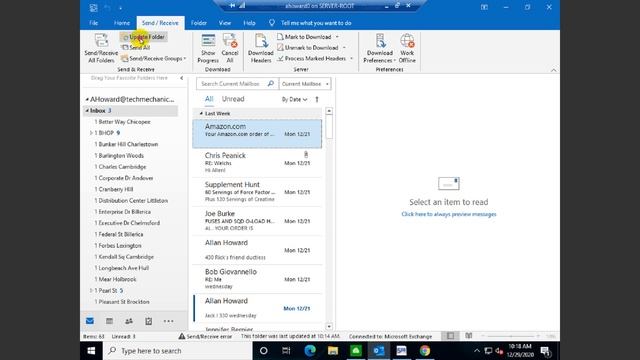Open Calendar view icon
The height and width of the screenshot is (360, 640).
point(109,321)
